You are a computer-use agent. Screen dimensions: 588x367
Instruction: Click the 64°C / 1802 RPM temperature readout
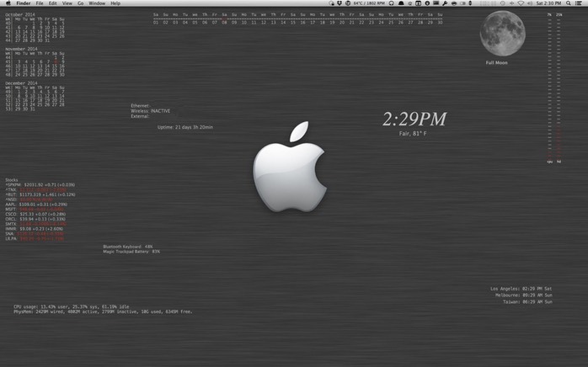pyautogui.click(x=369, y=3)
